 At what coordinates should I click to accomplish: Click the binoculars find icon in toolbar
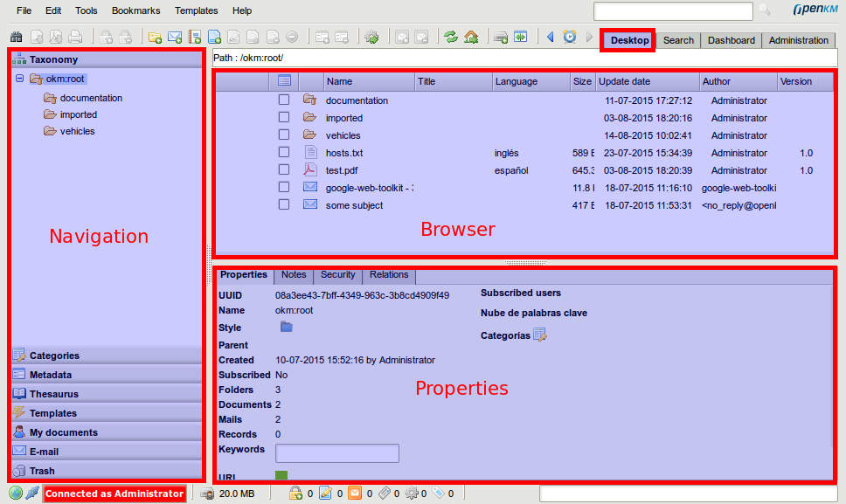(x=17, y=38)
